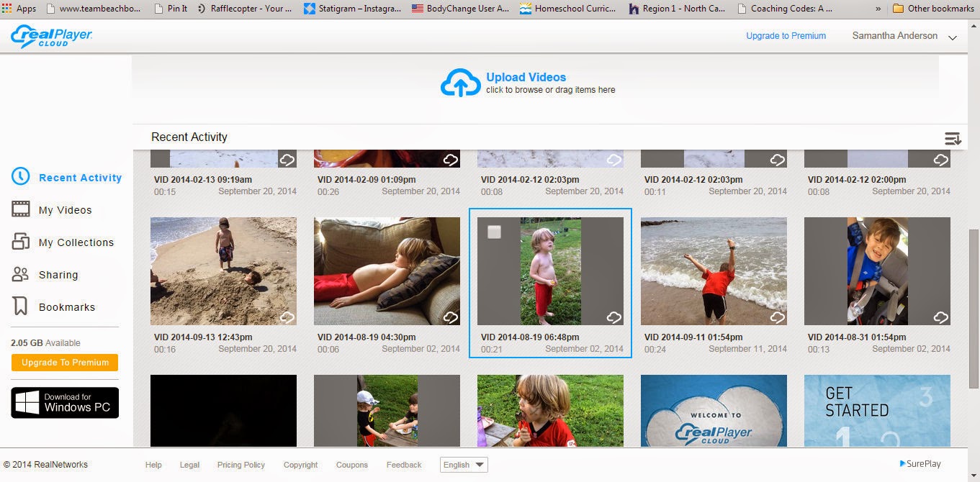Click the My Videos film icon
Viewport: 980px width, 482px height.
pyautogui.click(x=21, y=209)
